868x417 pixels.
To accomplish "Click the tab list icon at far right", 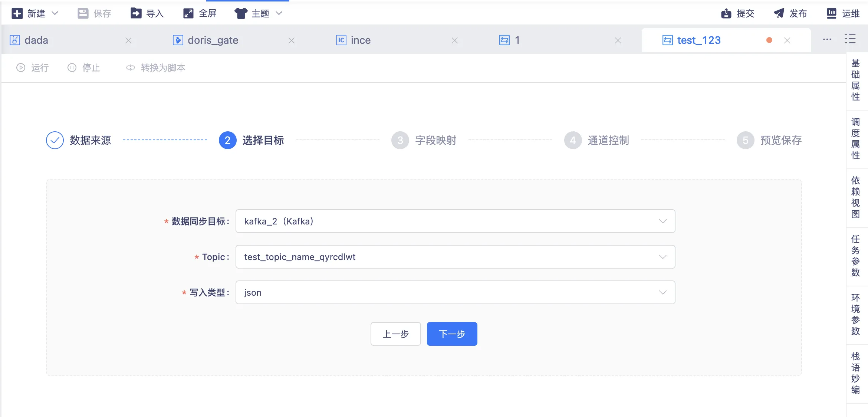I will (x=850, y=39).
